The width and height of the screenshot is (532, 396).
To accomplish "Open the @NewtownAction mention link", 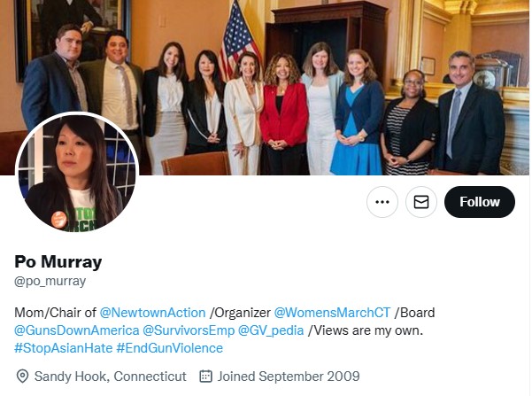I will pos(152,313).
